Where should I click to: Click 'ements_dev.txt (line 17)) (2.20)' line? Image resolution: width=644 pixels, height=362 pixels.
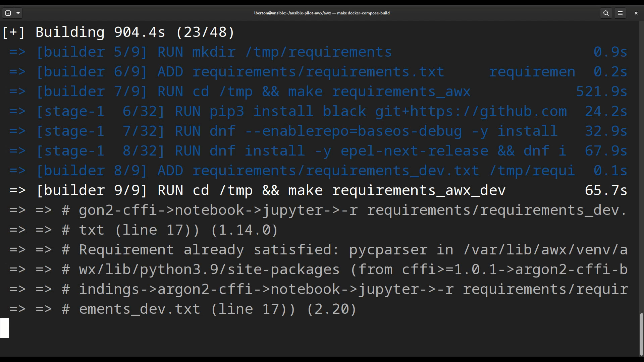(x=183, y=309)
